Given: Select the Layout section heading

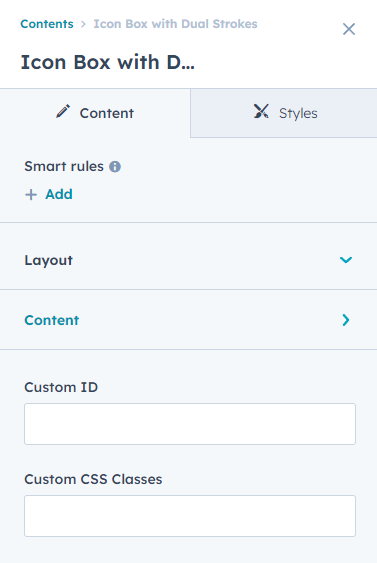Looking at the screenshot, I should 48,260.
